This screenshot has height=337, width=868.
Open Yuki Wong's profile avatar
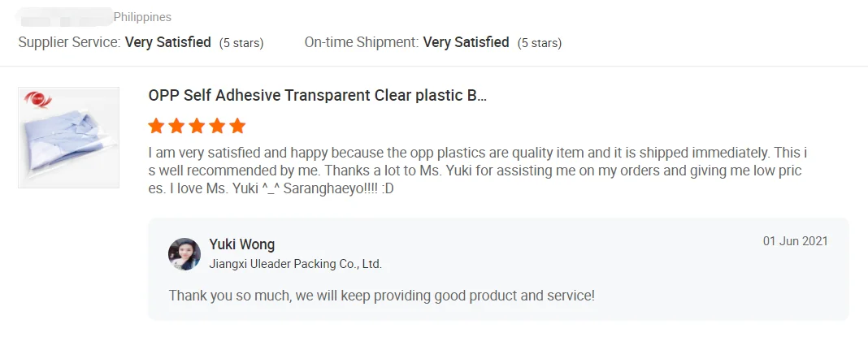click(x=184, y=254)
